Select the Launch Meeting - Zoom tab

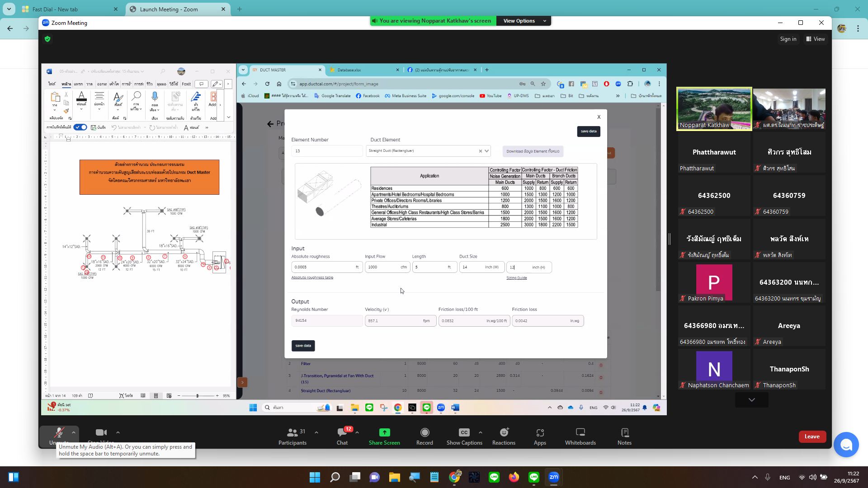tap(177, 9)
